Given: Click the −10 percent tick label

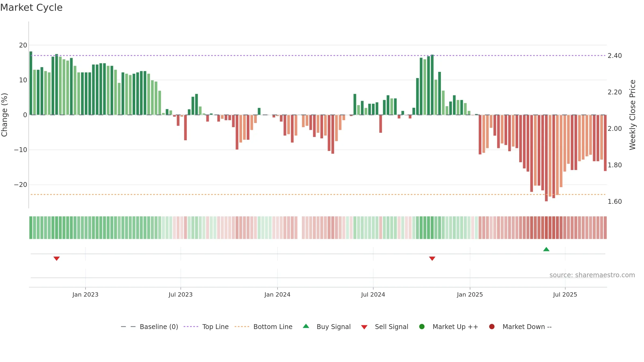Looking at the screenshot, I should point(21,150).
